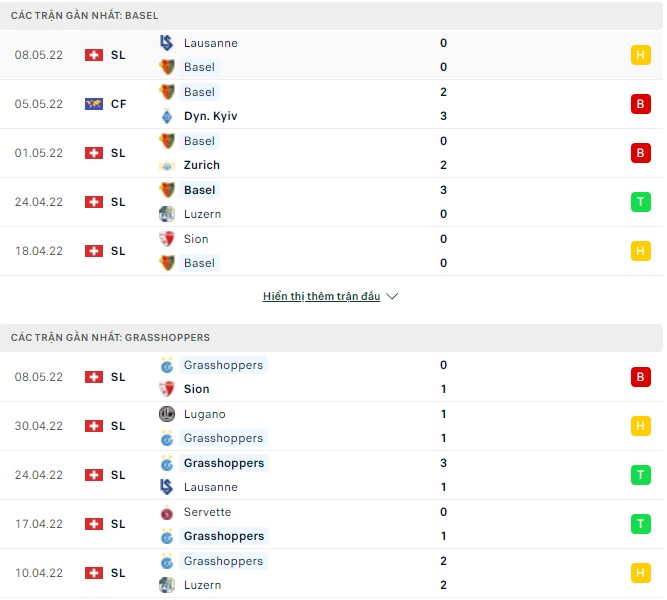
Task: Click the green T badge for Servette match
Action: (x=640, y=524)
